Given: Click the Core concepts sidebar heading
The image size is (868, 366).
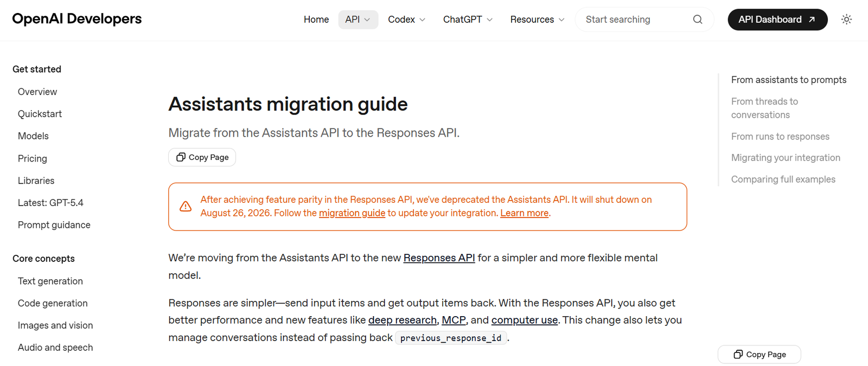Looking at the screenshot, I should tap(43, 259).
